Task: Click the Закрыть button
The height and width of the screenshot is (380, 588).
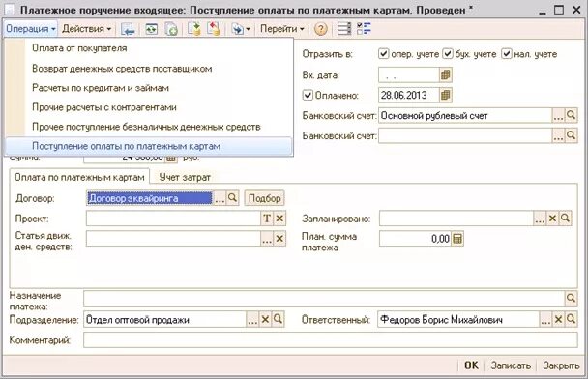Action: (x=561, y=365)
